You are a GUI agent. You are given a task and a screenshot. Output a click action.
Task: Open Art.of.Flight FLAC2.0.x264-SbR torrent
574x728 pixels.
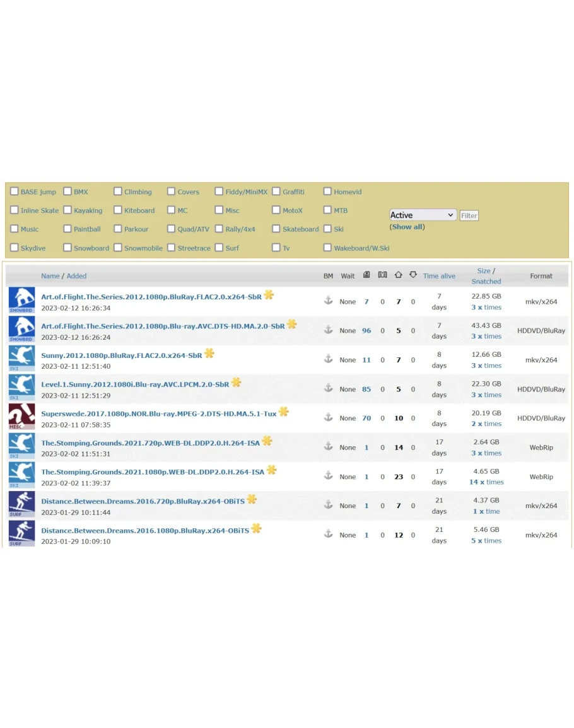151,297
